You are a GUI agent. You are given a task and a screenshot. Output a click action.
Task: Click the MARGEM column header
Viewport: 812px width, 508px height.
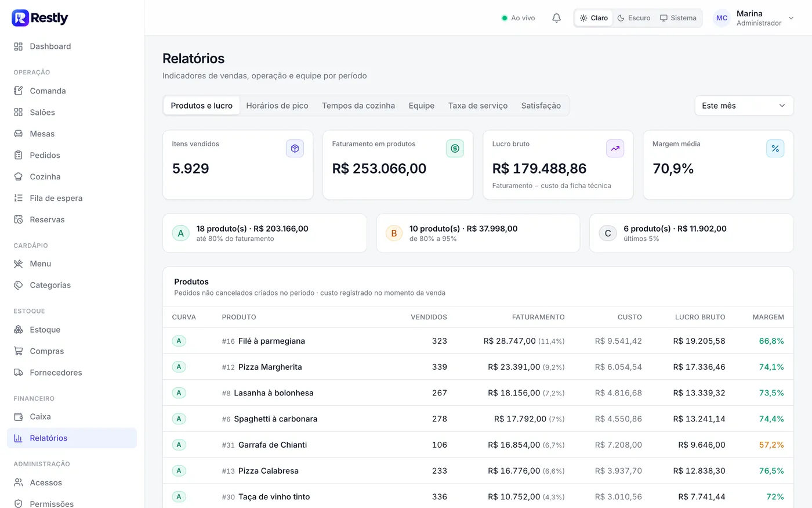click(768, 317)
